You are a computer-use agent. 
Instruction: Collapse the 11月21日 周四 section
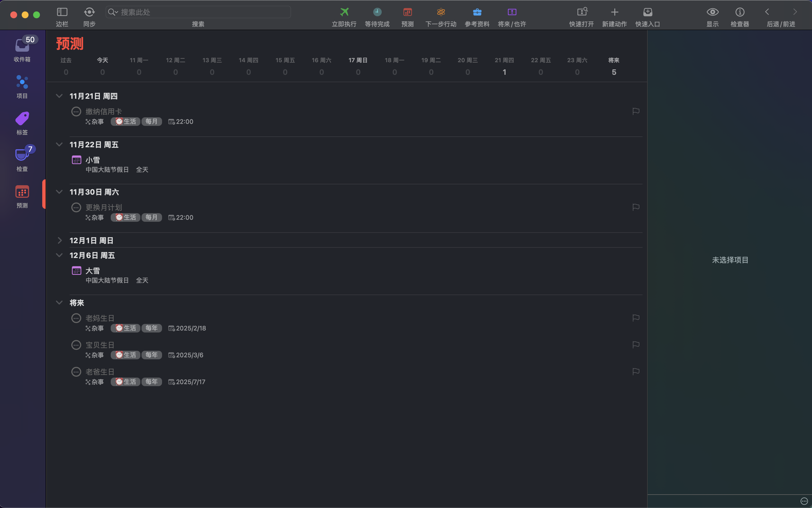point(59,96)
